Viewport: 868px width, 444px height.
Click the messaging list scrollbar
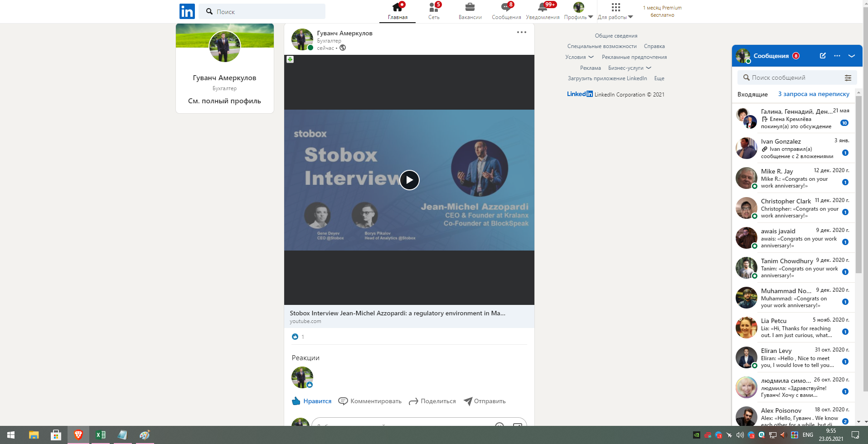coord(858,184)
